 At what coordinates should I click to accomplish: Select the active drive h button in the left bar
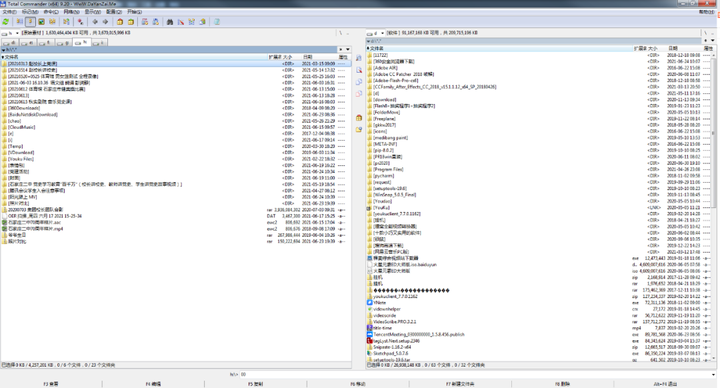(82, 42)
